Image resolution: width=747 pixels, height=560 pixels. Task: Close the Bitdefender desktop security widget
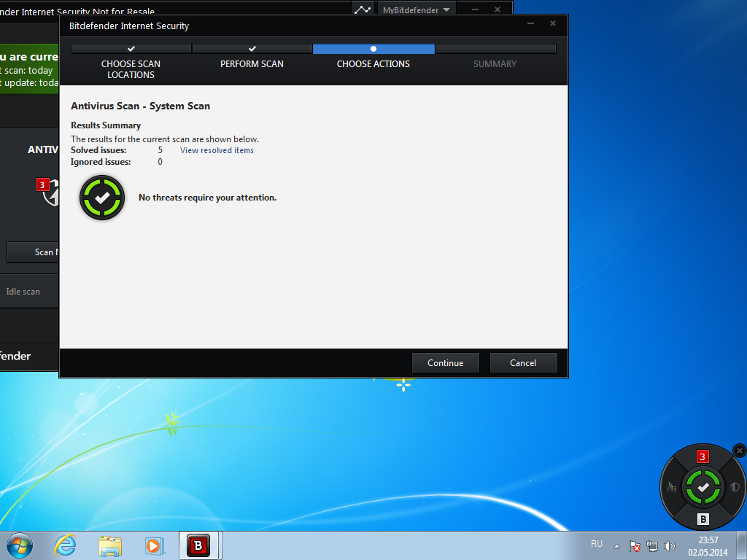click(x=739, y=451)
